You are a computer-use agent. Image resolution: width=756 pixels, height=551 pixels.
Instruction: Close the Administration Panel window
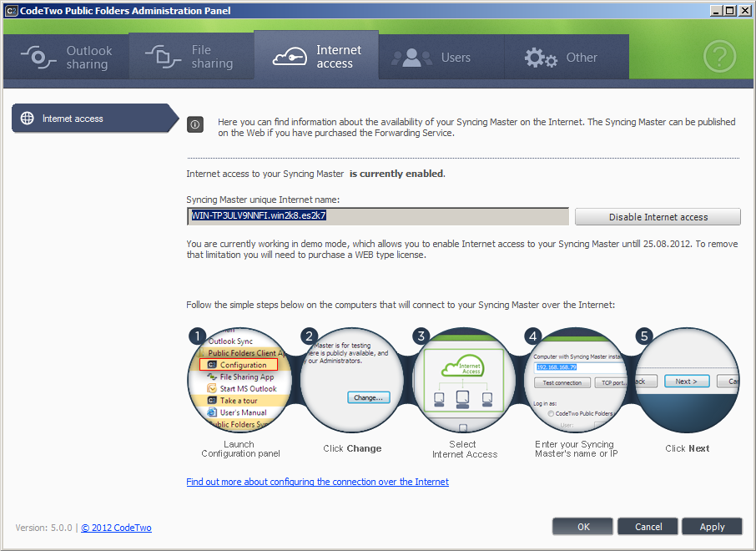744,11
